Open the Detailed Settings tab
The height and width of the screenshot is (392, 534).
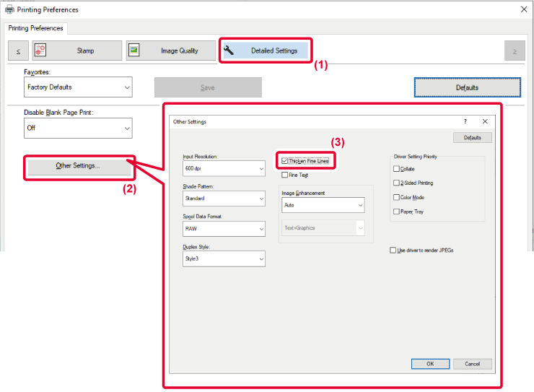click(x=266, y=51)
